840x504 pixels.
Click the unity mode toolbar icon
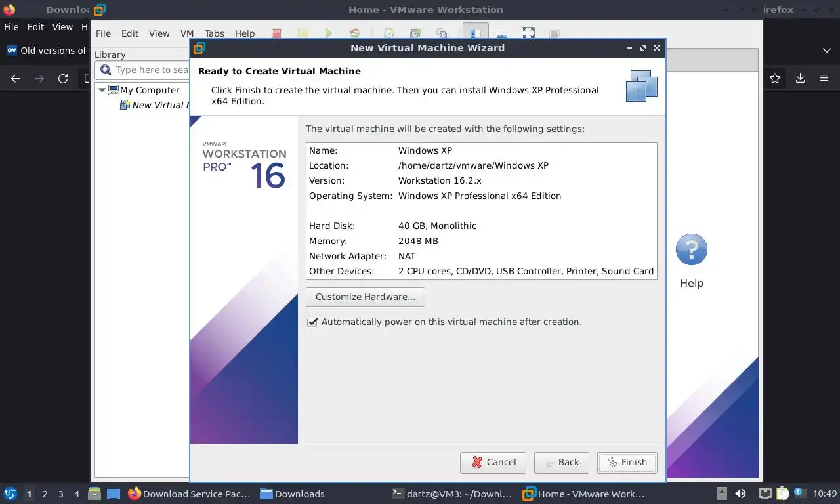pos(555,33)
